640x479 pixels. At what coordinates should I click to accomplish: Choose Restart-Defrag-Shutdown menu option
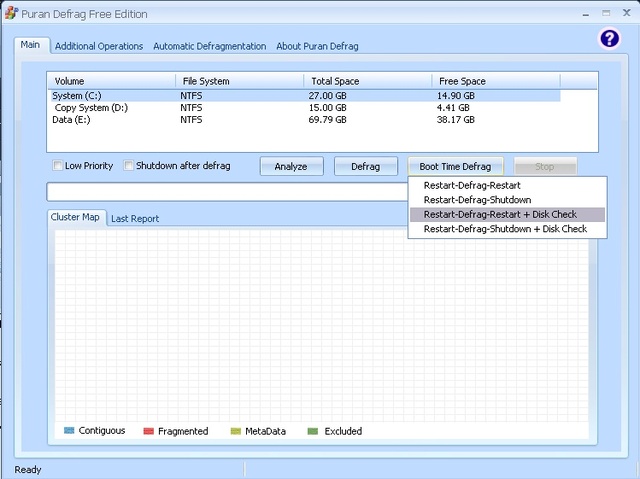click(x=507, y=200)
